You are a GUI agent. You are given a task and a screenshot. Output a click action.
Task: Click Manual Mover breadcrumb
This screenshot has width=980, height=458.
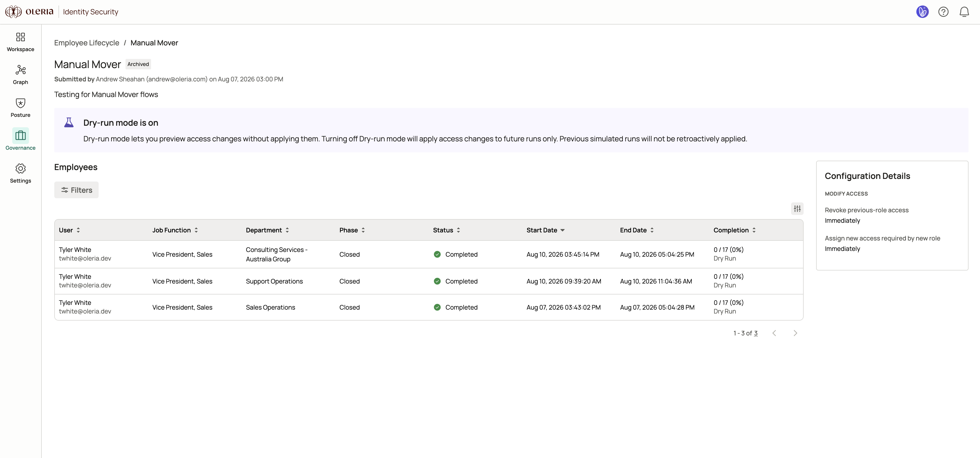pyautogui.click(x=154, y=43)
